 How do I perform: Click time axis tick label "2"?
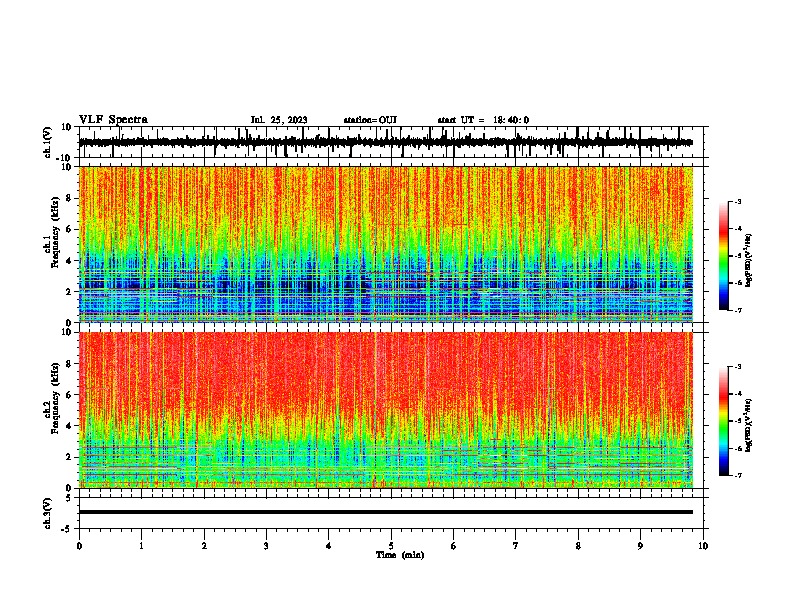click(204, 546)
